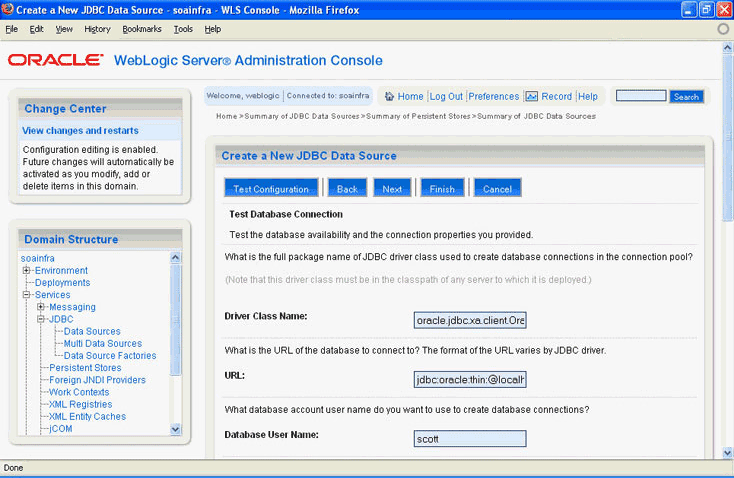Collapse the Services tree node
This screenshot has width=734, height=478.
27,294
